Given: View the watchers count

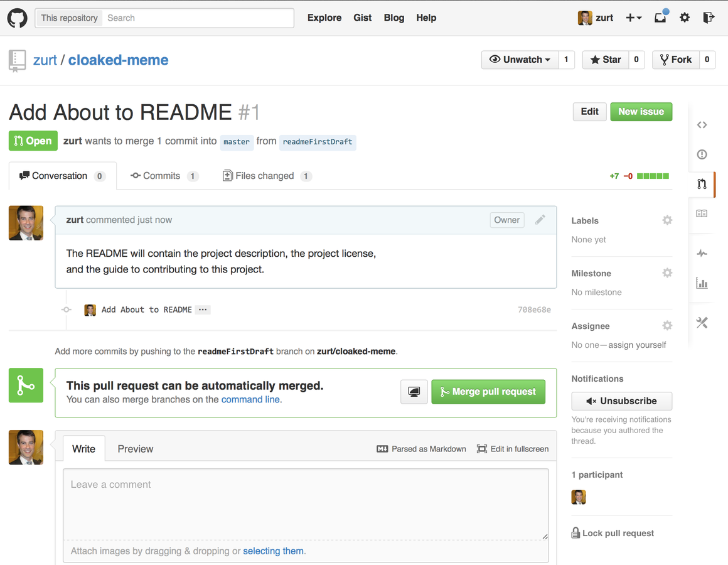Looking at the screenshot, I should click(x=567, y=60).
